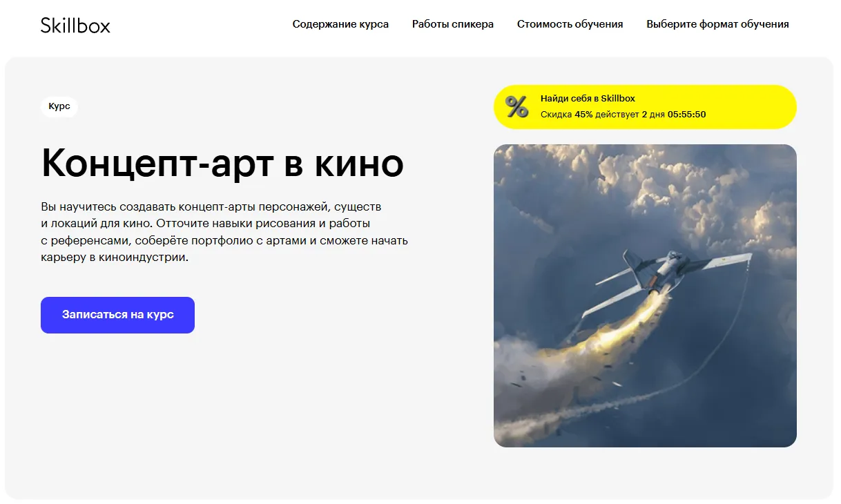Open the Найди себя в Skillbox promo
The height and width of the screenshot is (504, 841).
(588, 99)
